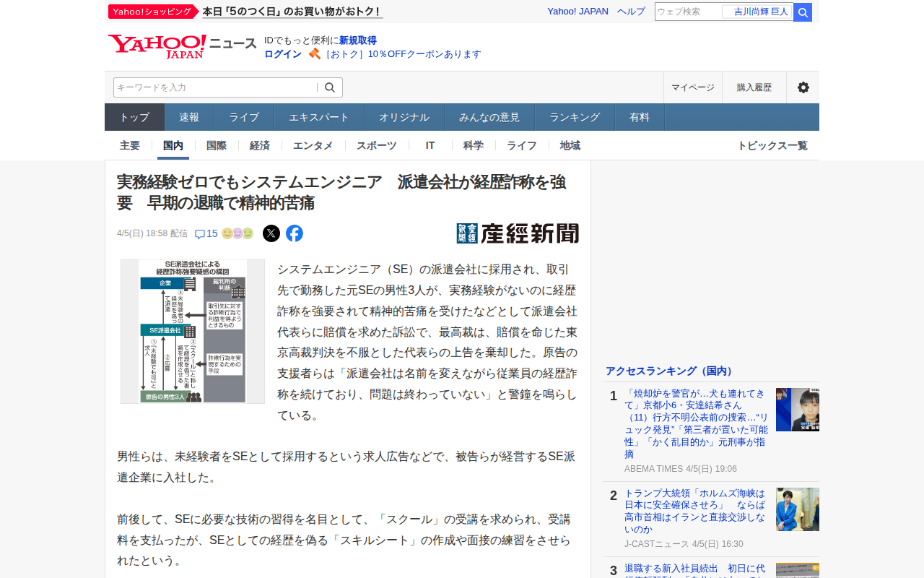Open the オリジナル tab
924x578 pixels.
point(404,117)
